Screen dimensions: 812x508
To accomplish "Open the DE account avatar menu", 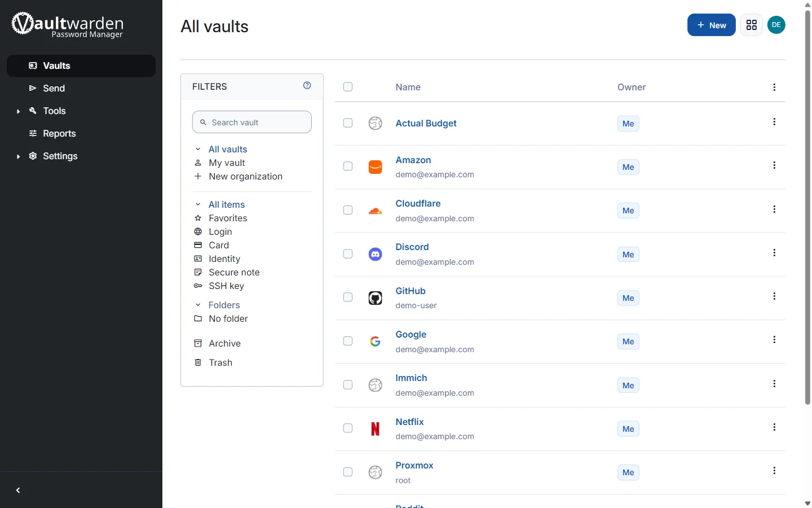I will tap(776, 25).
